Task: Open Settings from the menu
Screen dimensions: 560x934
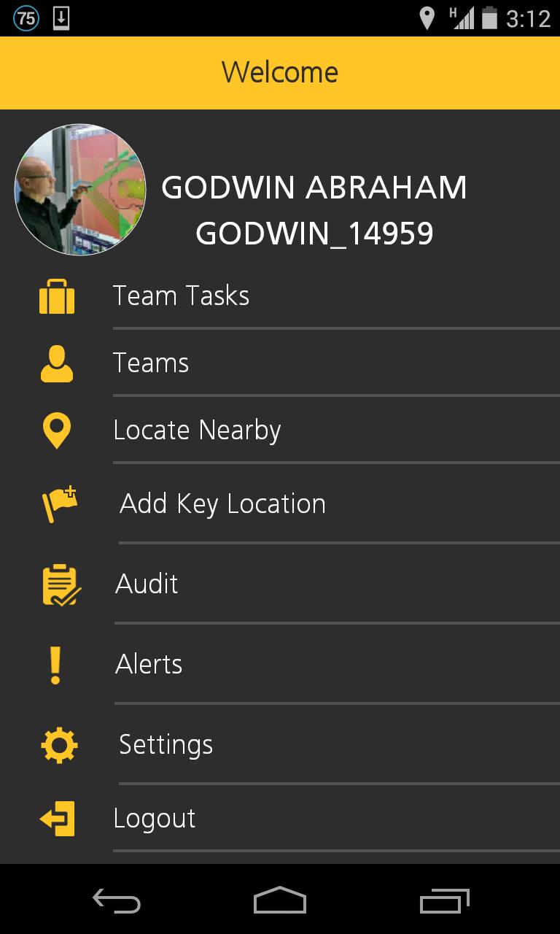Action: click(x=280, y=745)
